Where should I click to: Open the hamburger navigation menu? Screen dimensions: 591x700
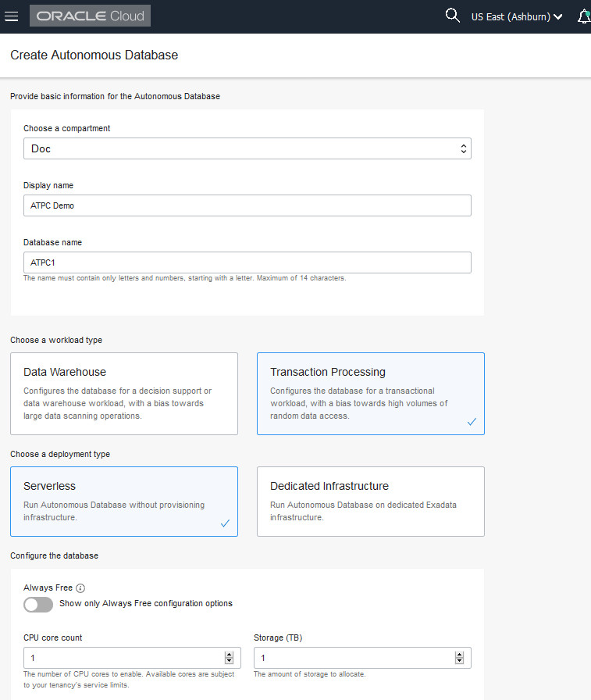pyautogui.click(x=11, y=16)
